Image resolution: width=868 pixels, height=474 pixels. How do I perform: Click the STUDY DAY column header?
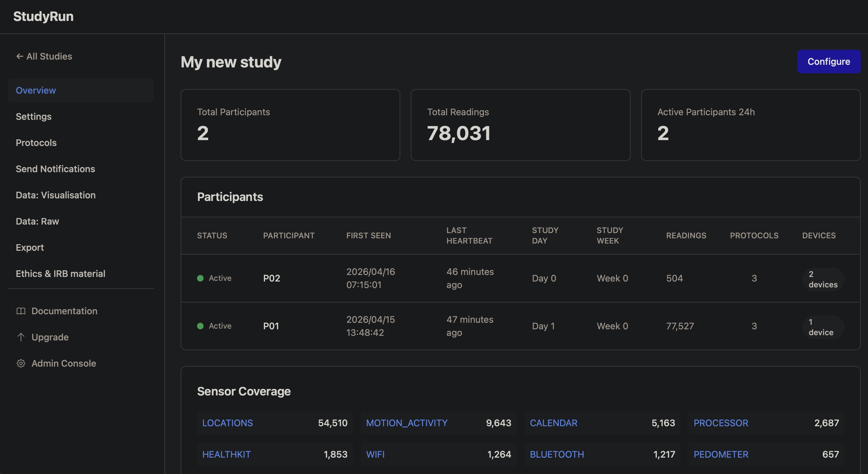(545, 235)
